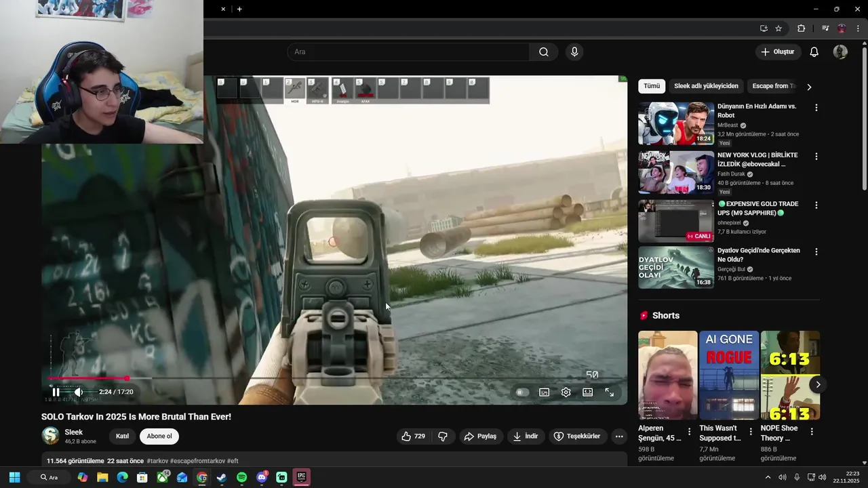Open Epic Games Launcher from taskbar
Screen dimensions: 868x488
click(302, 477)
